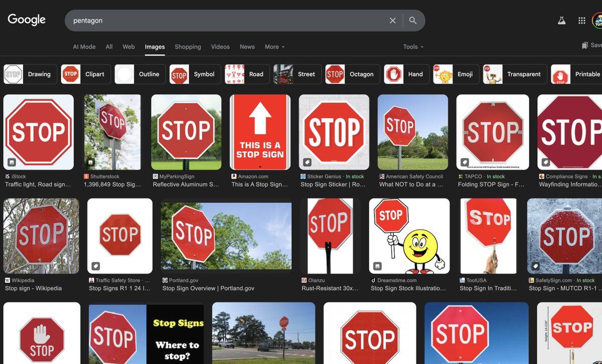
Task: Open Search Labs flask icon
Action: click(561, 21)
